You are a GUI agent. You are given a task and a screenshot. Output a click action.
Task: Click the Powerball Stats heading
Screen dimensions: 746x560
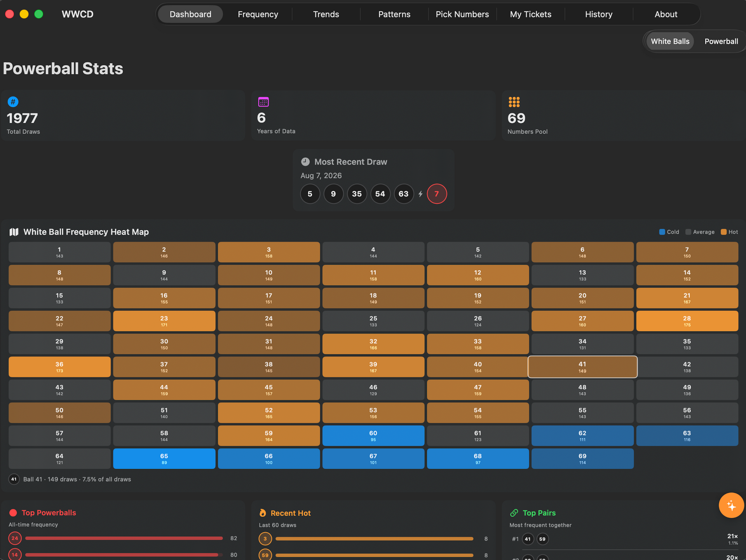(63, 68)
